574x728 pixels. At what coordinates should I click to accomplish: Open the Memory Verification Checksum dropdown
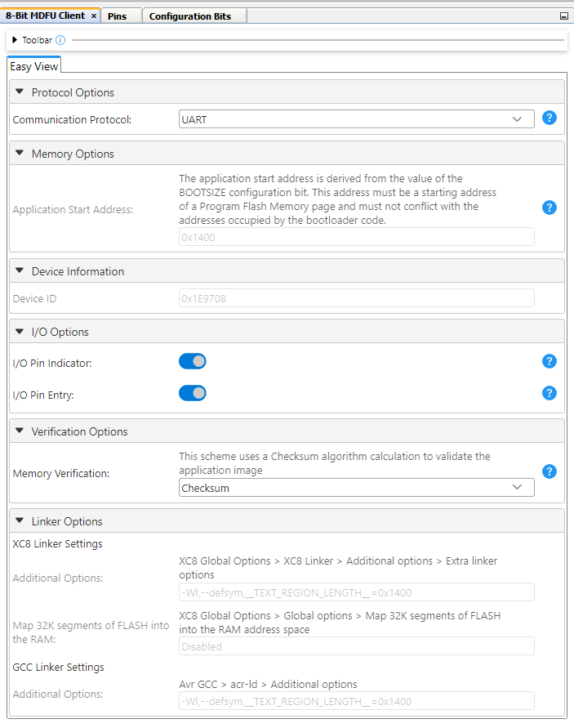356,488
